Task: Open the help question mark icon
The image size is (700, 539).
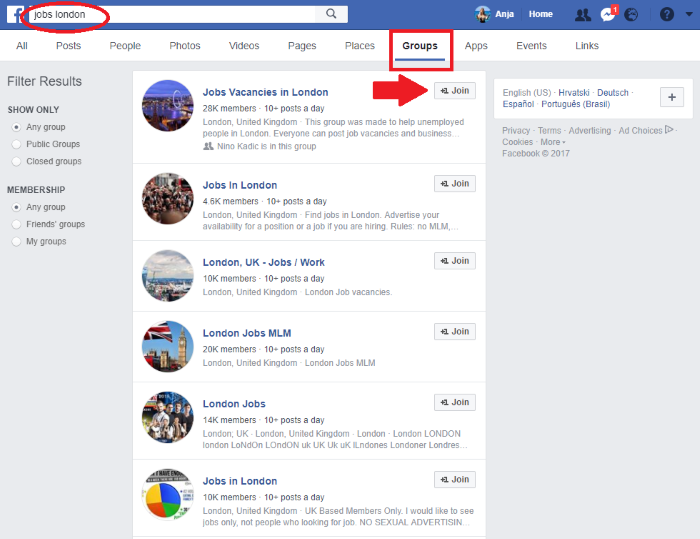Action: click(x=667, y=15)
